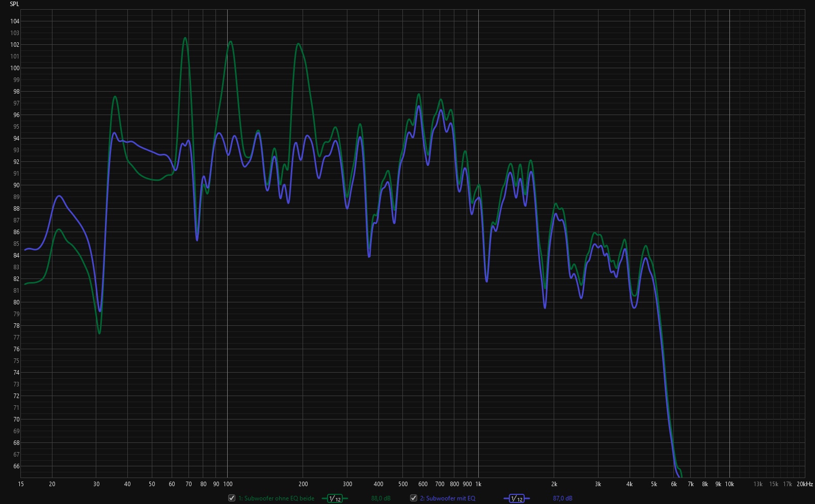Viewport: 815px width, 504px height.
Task: Click the green 1/12 smoothing icon
Action: point(335,498)
